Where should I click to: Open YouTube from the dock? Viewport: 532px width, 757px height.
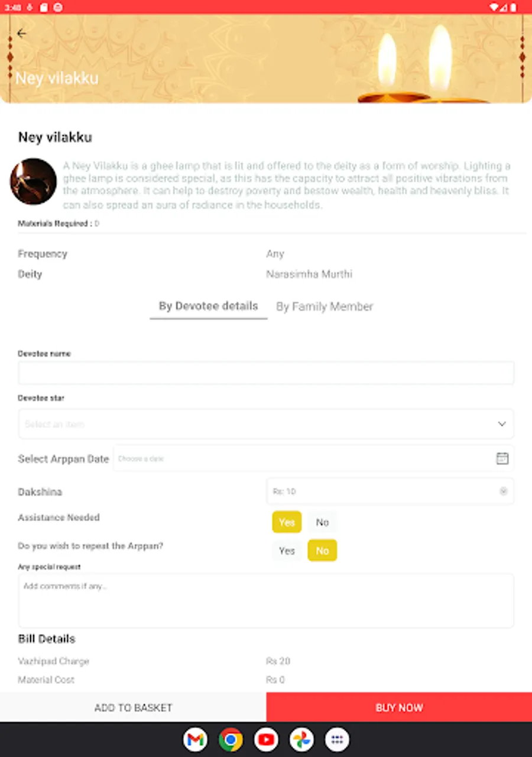pyautogui.click(x=266, y=739)
